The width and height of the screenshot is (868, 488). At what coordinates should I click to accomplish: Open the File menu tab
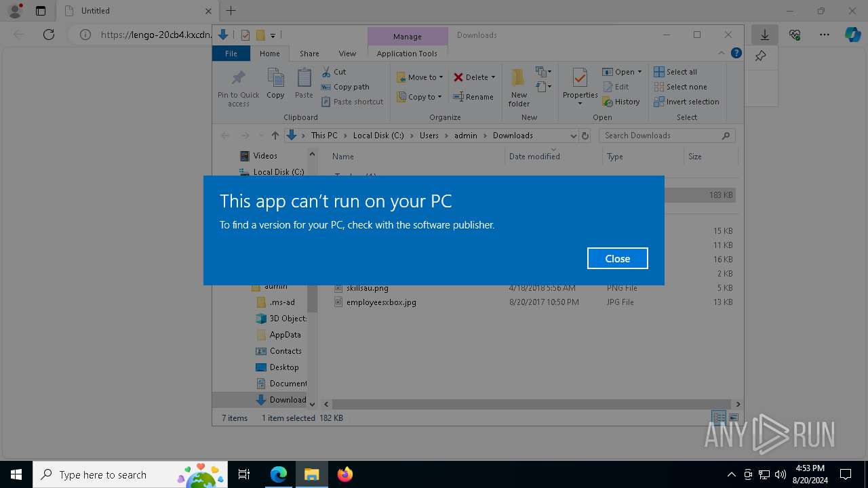pyautogui.click(x=231, y=54)
